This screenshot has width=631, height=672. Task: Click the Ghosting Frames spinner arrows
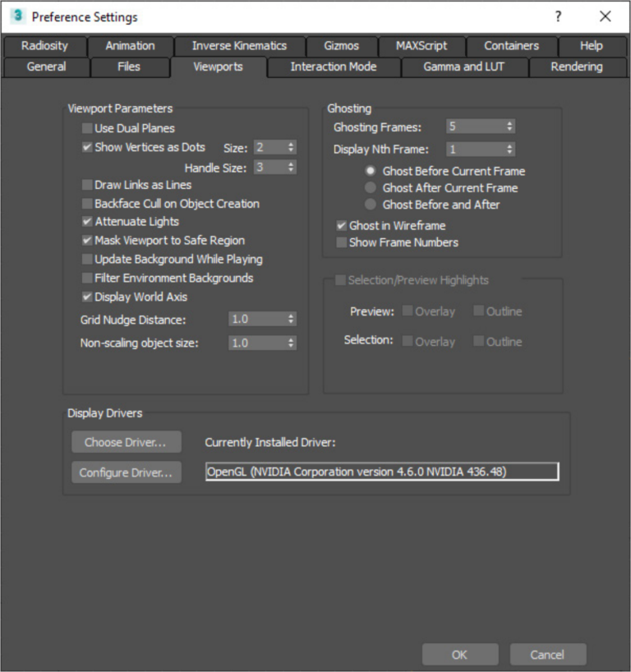tap(509, 127)
